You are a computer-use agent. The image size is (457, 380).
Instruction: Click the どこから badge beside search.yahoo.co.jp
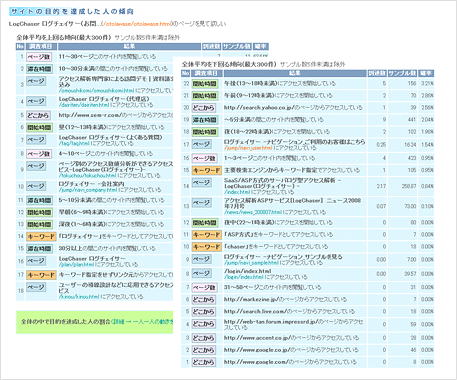(204, 108)
